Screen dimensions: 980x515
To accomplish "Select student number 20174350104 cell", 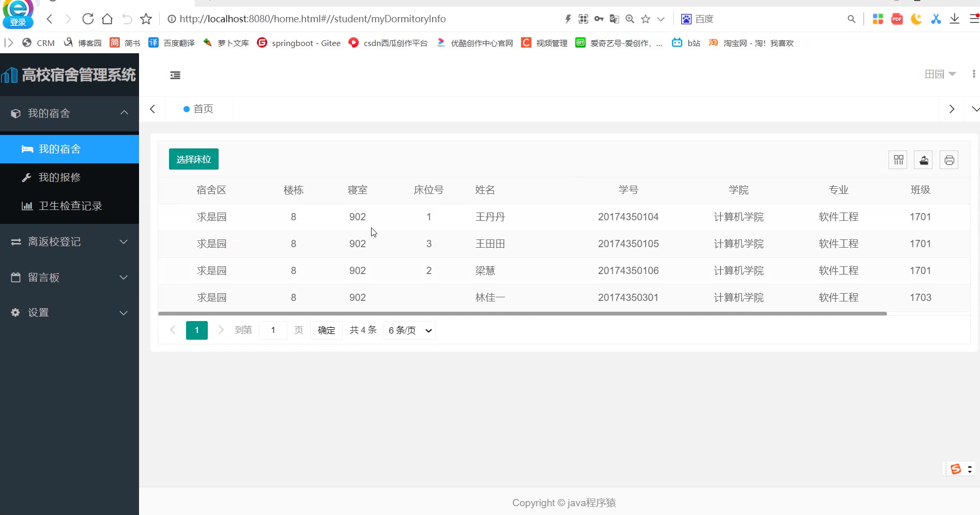I will pos(628,217).
